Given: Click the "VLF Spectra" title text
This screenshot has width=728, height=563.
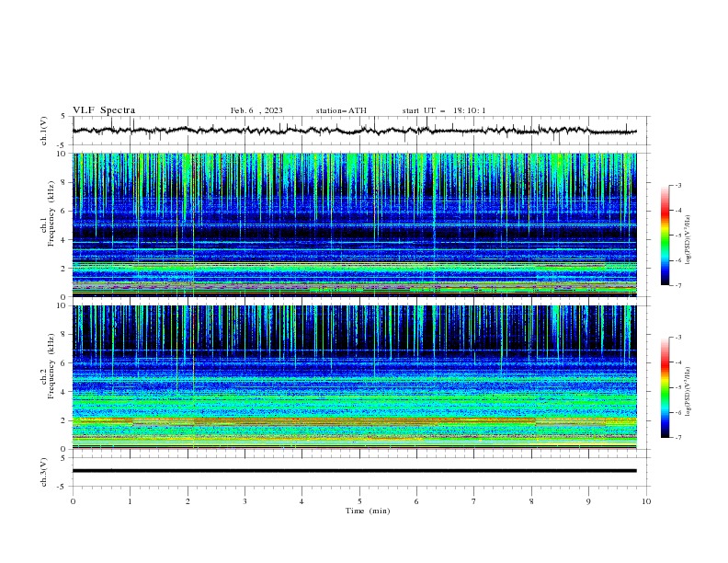Looking at the screenshot, I should tap(104, 110).
